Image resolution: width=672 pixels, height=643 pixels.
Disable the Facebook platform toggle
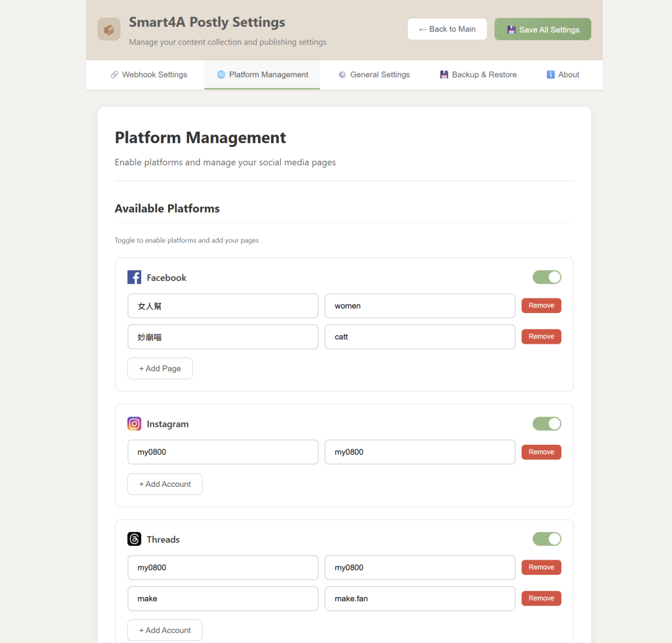coord(547,278)
